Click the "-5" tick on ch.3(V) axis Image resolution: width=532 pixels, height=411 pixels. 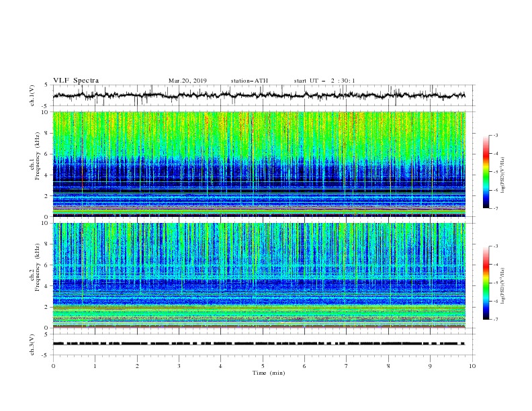pos(46,355)
